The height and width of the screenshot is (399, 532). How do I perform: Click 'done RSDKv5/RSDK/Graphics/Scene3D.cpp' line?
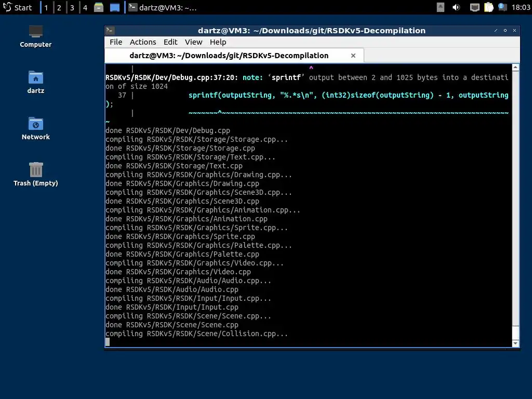tap(182, 201)
